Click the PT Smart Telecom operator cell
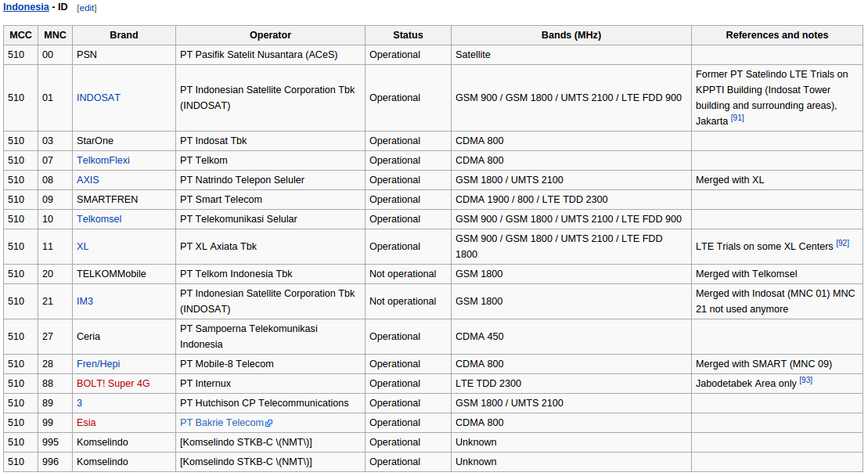 pyautogui.click(x=270, y=200)
